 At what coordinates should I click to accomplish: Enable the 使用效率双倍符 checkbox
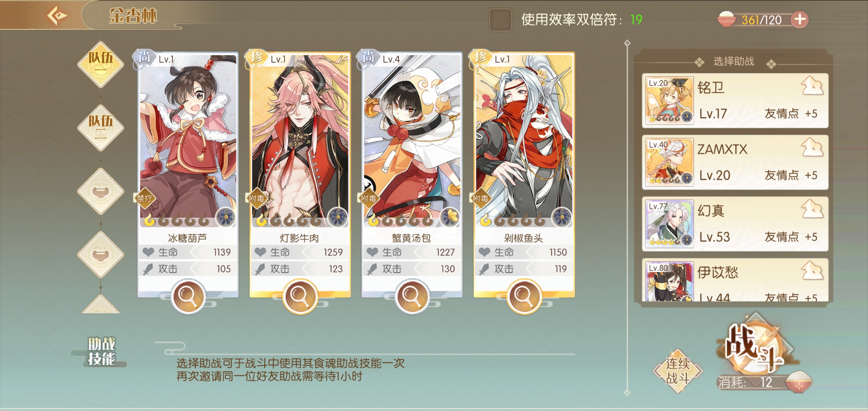(500, 20)
